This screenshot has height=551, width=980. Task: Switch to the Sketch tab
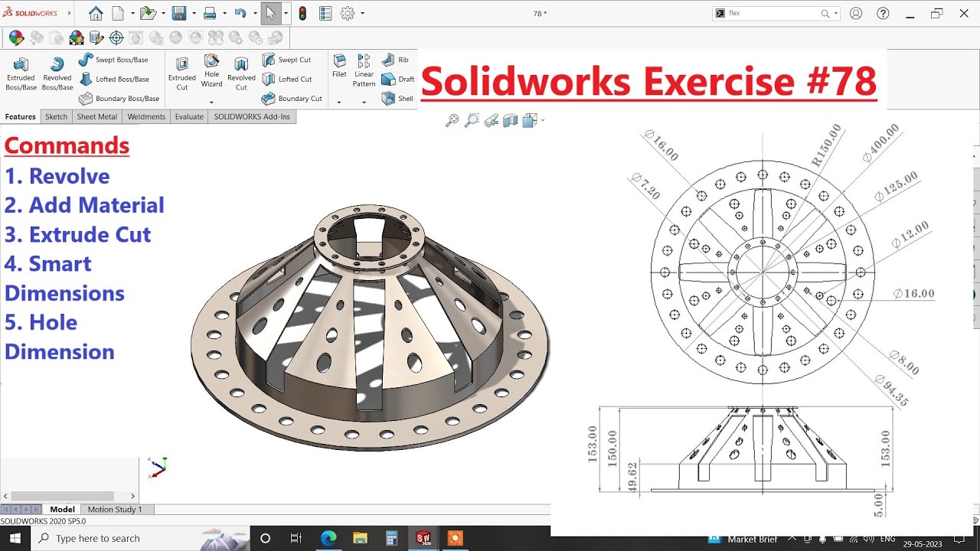[x=56, y=117]
